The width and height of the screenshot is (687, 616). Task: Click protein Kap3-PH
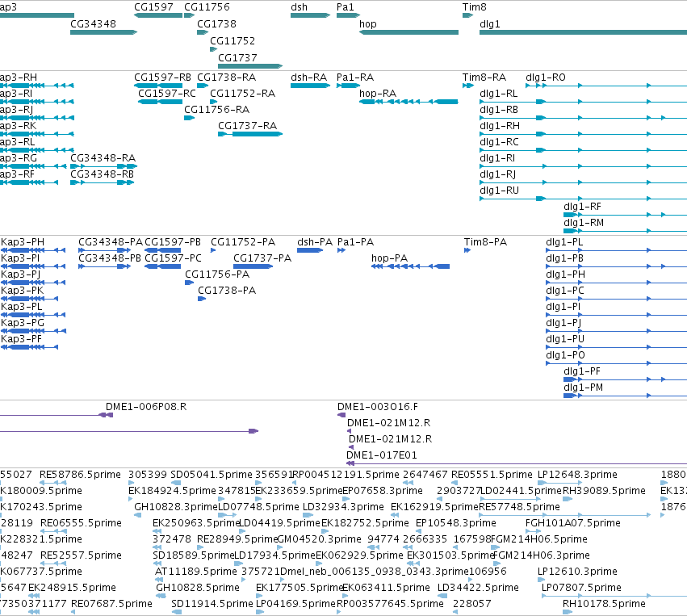33,250
